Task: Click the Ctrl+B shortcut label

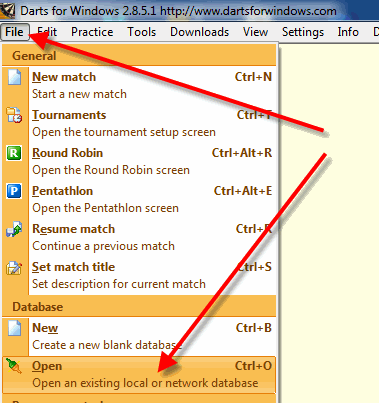Action: (x=254, y=328)
